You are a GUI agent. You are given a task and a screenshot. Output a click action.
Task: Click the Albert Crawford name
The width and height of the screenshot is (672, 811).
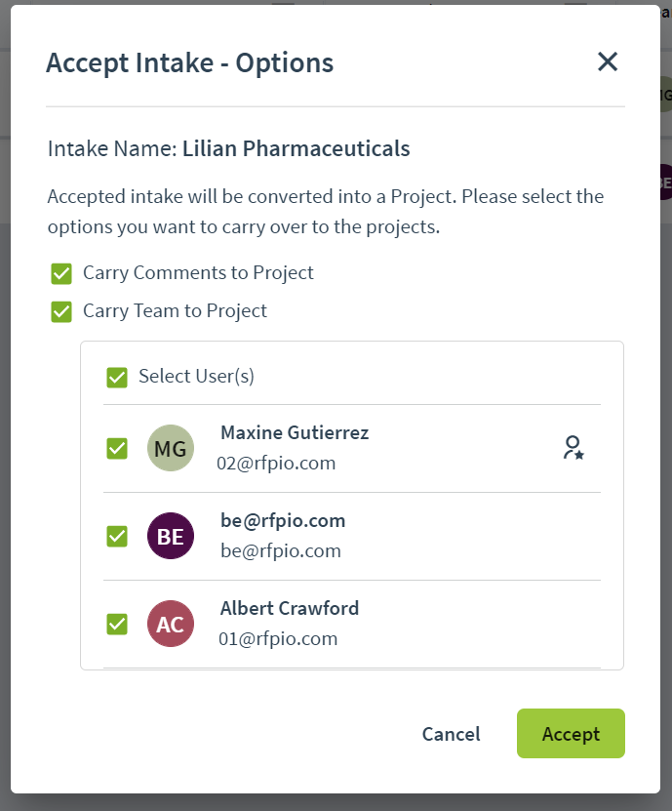click(290, 608)
